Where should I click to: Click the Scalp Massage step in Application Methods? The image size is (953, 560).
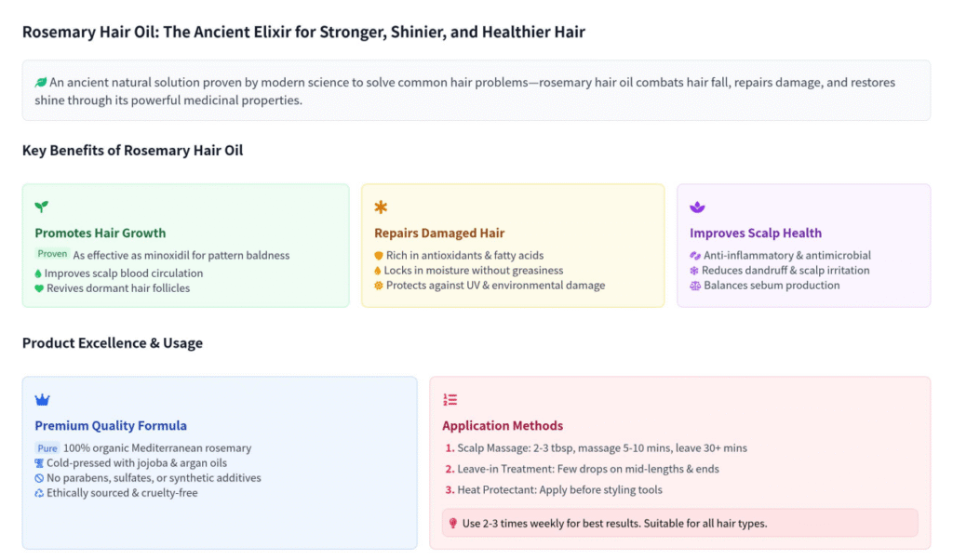(x=601, y=448)
